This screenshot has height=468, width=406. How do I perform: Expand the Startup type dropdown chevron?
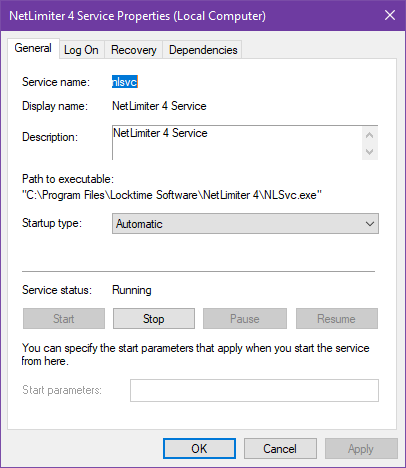tap(370, 224)
